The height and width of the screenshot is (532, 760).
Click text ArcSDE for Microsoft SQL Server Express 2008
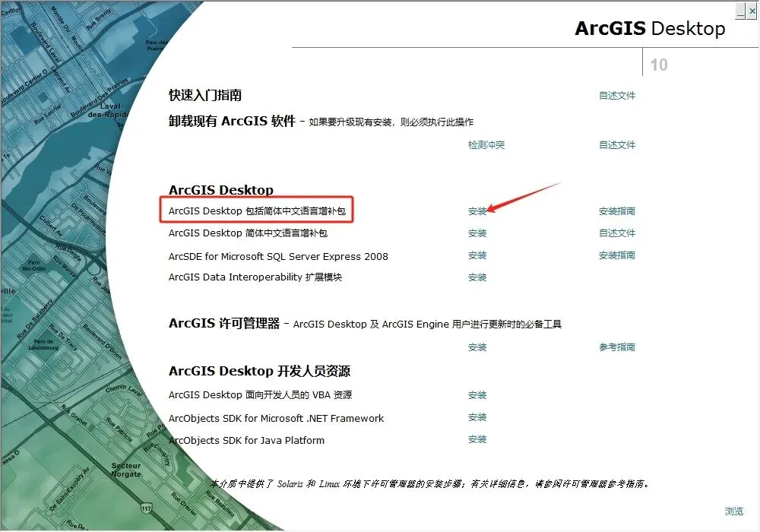click(x=278, y=256)
